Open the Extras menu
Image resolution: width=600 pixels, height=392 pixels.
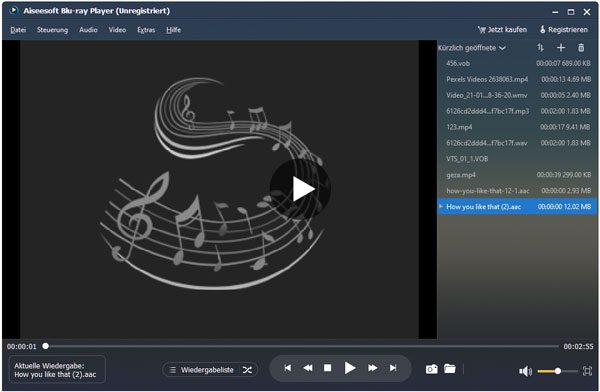146,29
